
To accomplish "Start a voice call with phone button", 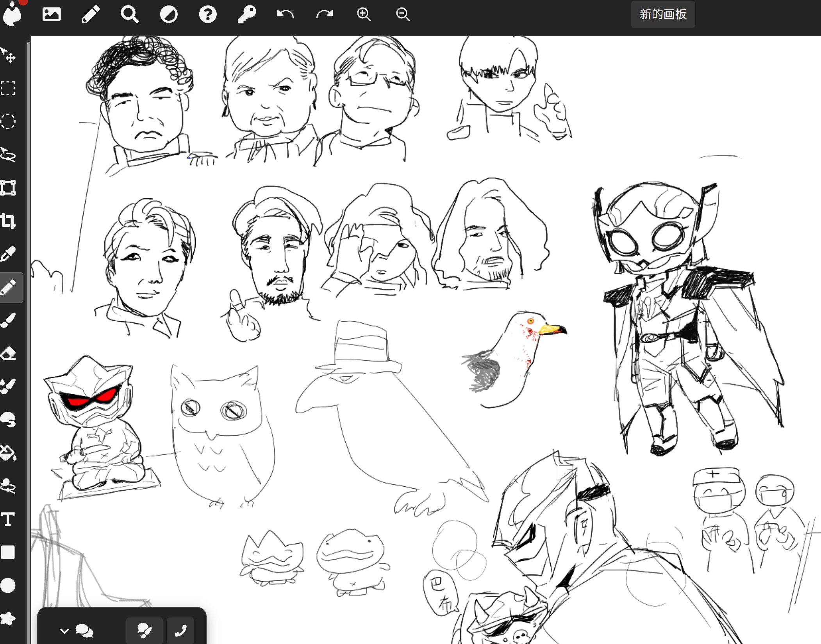I will (180, 630).
